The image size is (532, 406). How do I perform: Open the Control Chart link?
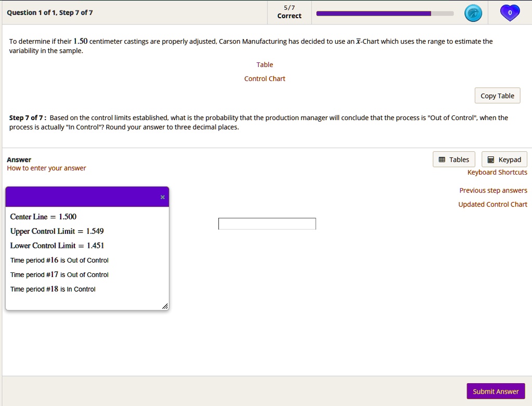[264, 78]
